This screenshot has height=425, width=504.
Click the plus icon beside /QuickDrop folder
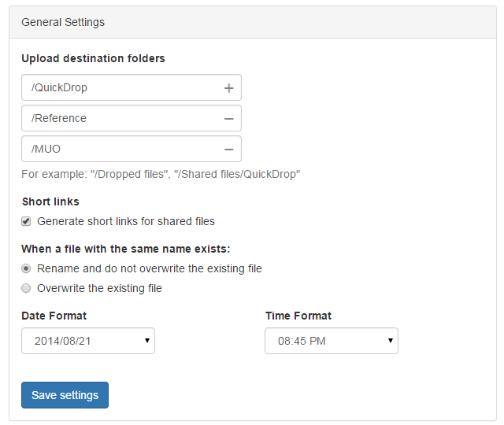[x=228, y=88]
